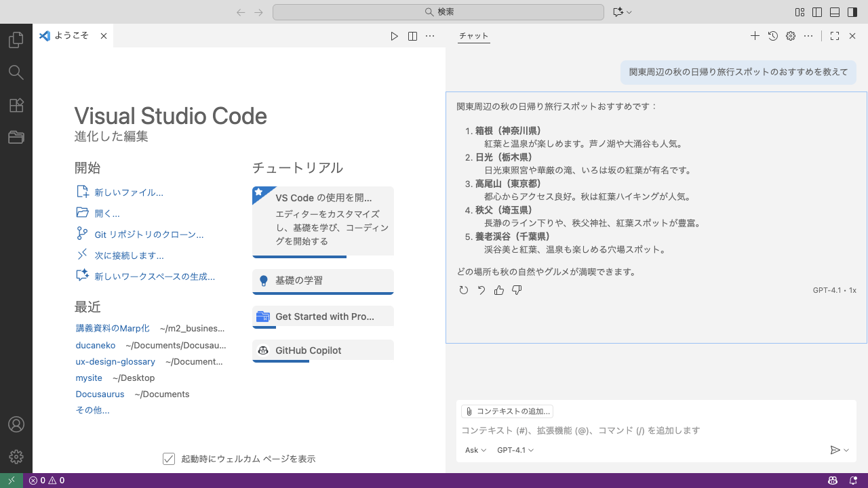Viewport: 868px width, 488px height.
Task: Open chat history with the clock icon
Action: click(772, 36)
